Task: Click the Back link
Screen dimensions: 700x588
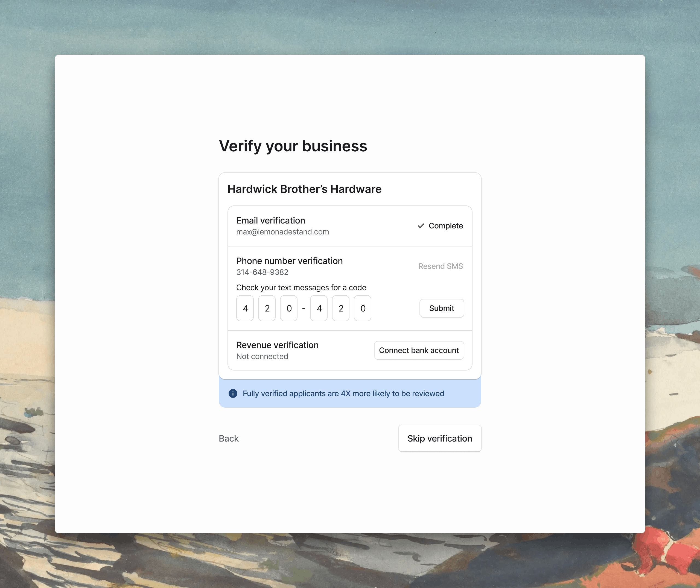Action: (x=228, y=438)
